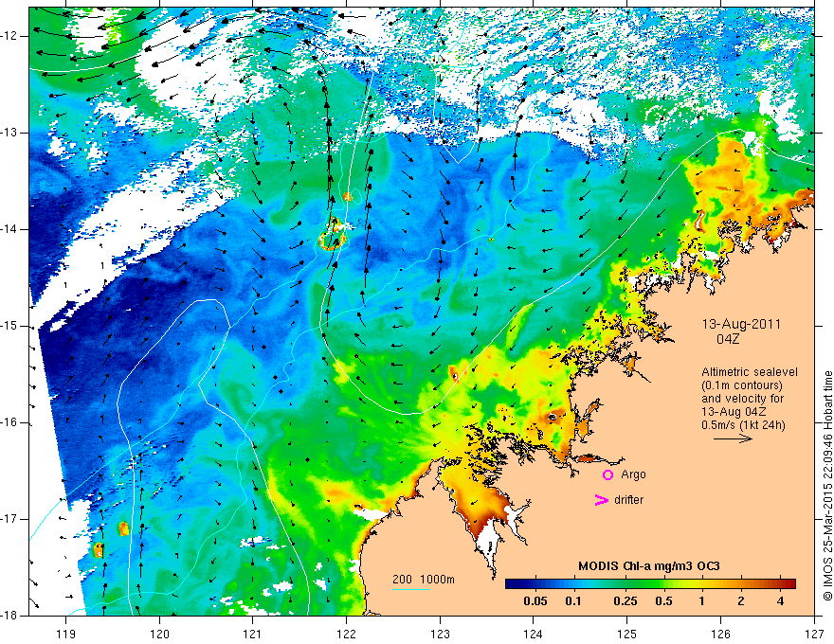
Task: Click the latitude -17 axis label
Action: coord(9,519)
